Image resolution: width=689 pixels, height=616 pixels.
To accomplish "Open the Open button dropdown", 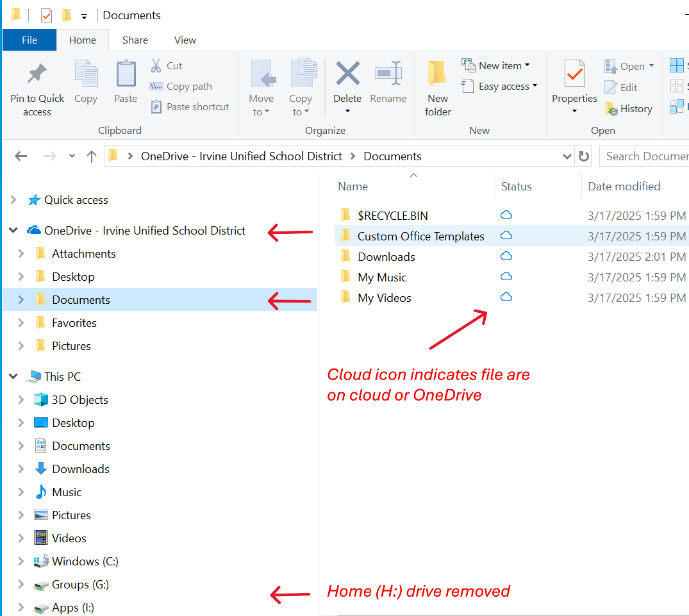I will pos(652,66).
